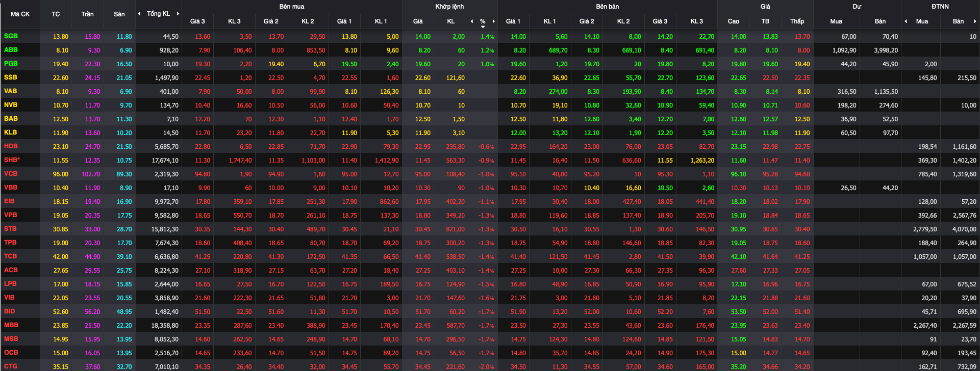Open stock symbol LPB
The height and width of the screenshot is (371, 980).
click(10, 284)
